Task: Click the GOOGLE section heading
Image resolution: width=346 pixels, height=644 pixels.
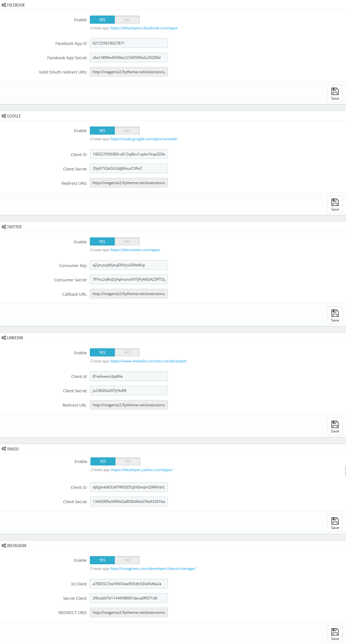Action: click(14, 116)
